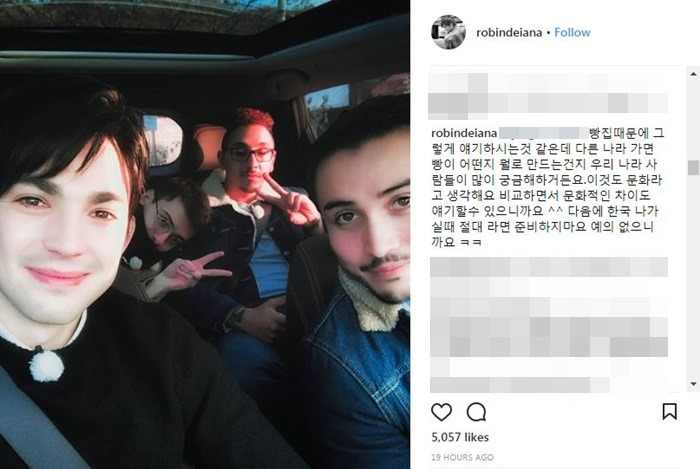Open the comment bubble icon
The width and height of the screenshot is (700, 469).
point(476,412)
